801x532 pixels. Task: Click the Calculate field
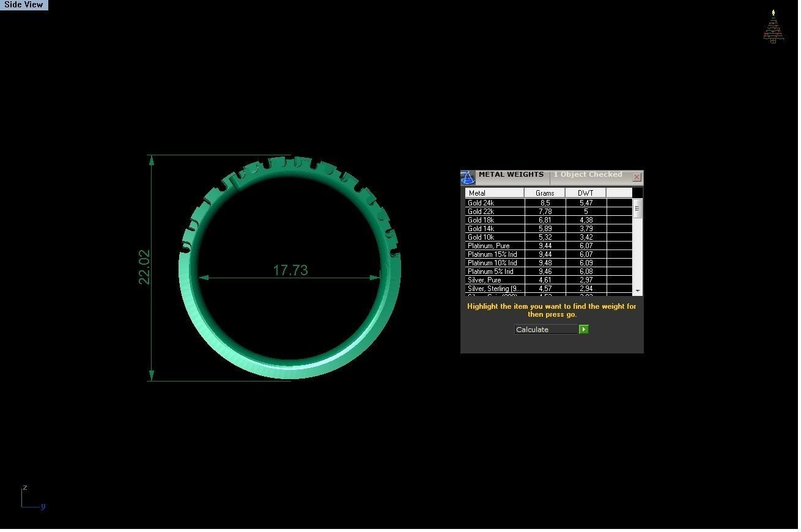[546, 330]
